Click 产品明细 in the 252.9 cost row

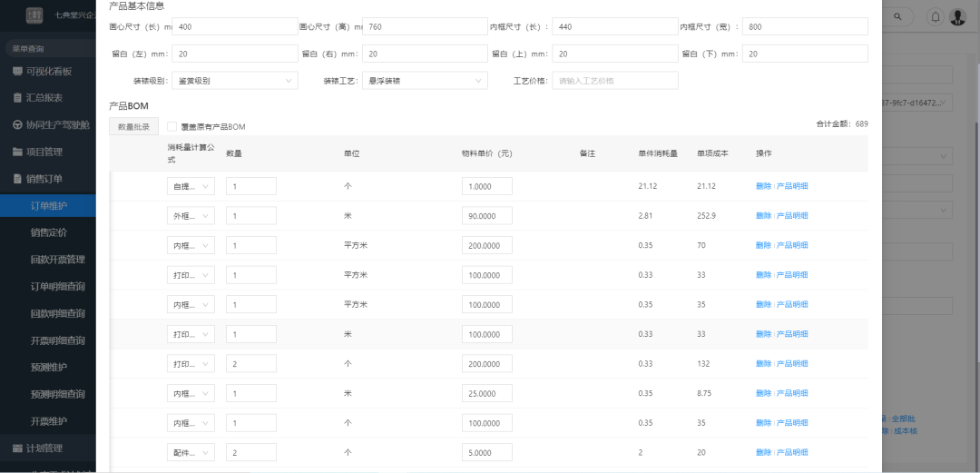792,216
